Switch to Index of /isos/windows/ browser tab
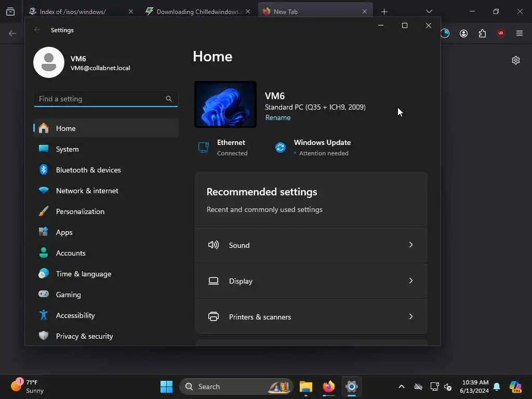The image size is (532, 399). 81,11
